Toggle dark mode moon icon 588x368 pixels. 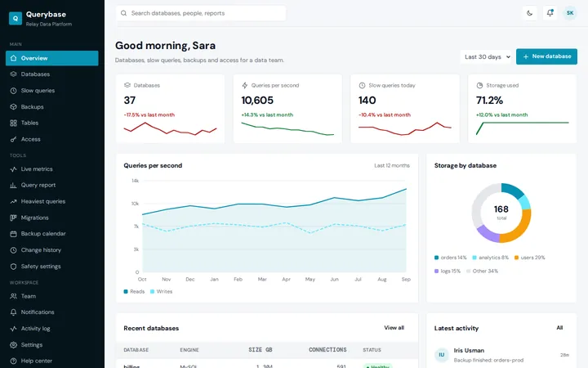[529, 13]
